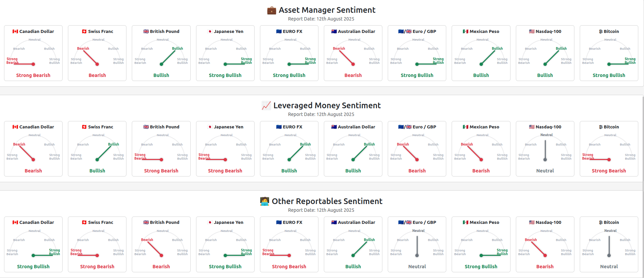644x278 pixels.
Task: Click the Neutral label under Other Reportables Bitcoin
Action: pyautogui.click(x=609, y=267)
